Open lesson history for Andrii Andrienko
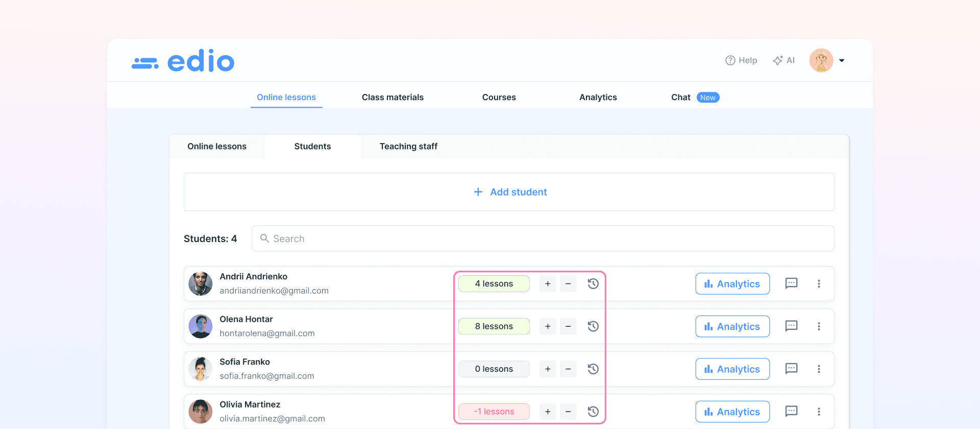980x429 pixels. [x=593, y=283]
